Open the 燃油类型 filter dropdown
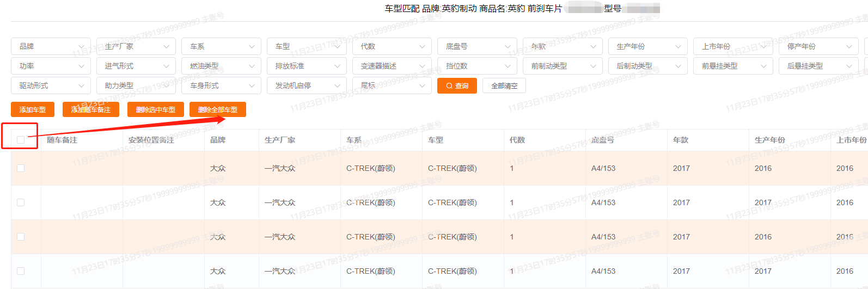This screenshot has width=868, height=289. tap(221, 66)
